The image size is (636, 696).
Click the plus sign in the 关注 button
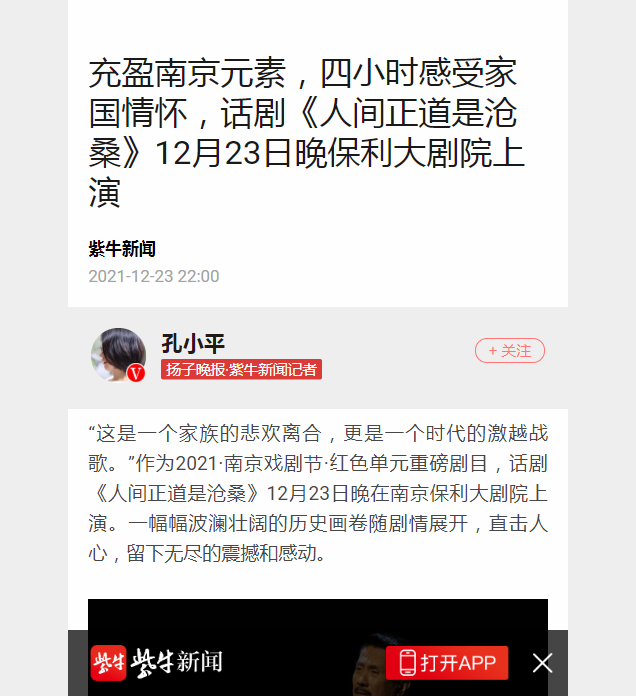pyautogui.click(x=493, y=351)
